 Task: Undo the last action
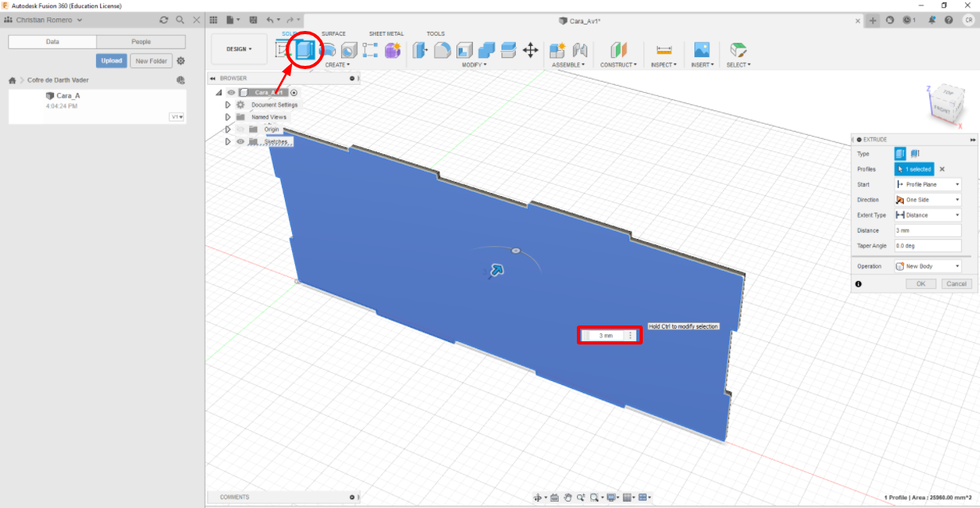click(x=271, y=20)
